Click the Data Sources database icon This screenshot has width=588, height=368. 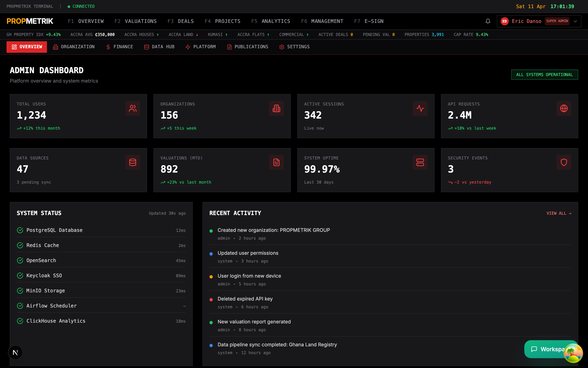pyautogui.click(x=133, y=162)
